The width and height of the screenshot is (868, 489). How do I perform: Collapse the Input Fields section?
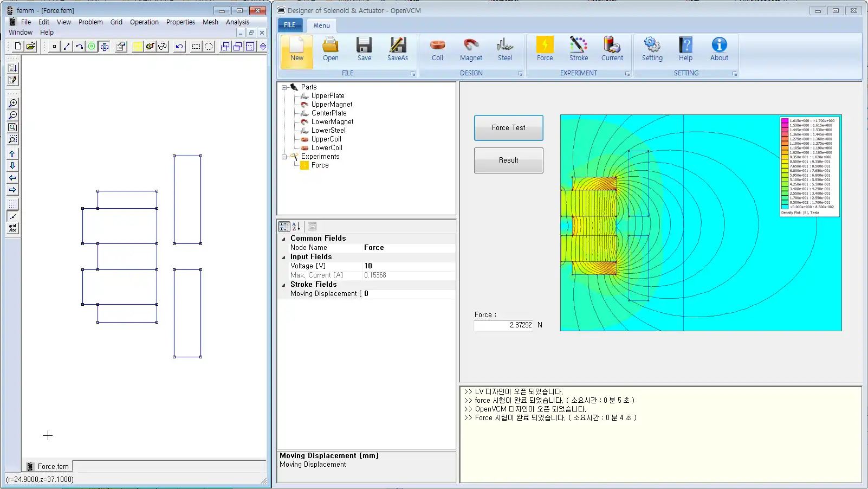tap(283, 257)
